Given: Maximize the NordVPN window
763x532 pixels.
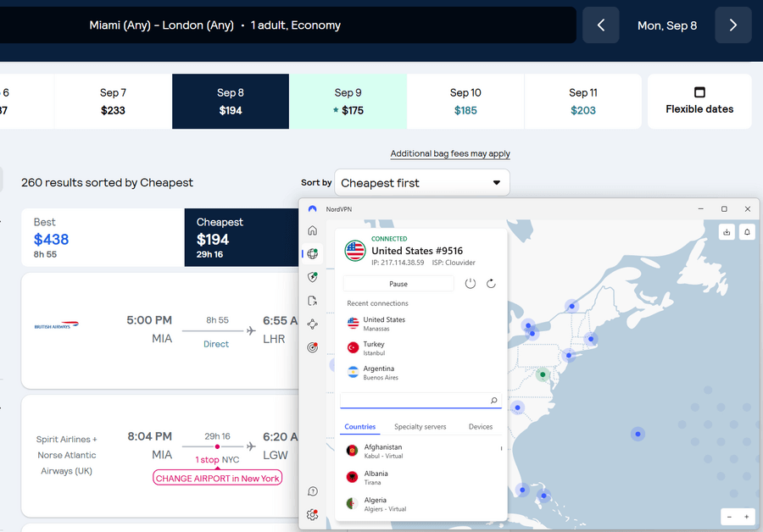Looking at the screenshot, I should (724, 208).
